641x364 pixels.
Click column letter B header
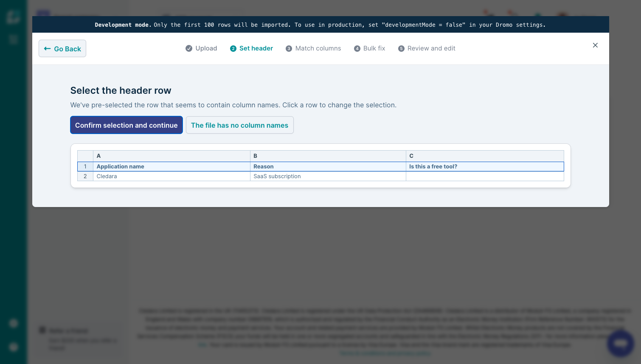point(328,156)
